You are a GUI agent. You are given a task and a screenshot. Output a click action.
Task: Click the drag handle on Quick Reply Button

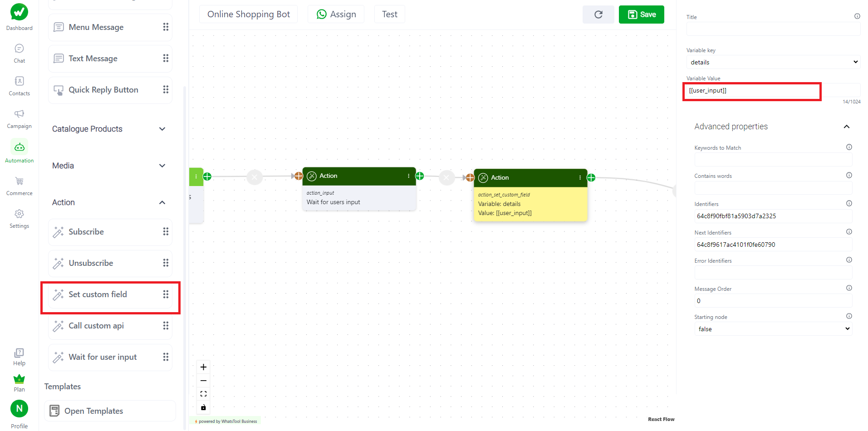tap(166, 90)
